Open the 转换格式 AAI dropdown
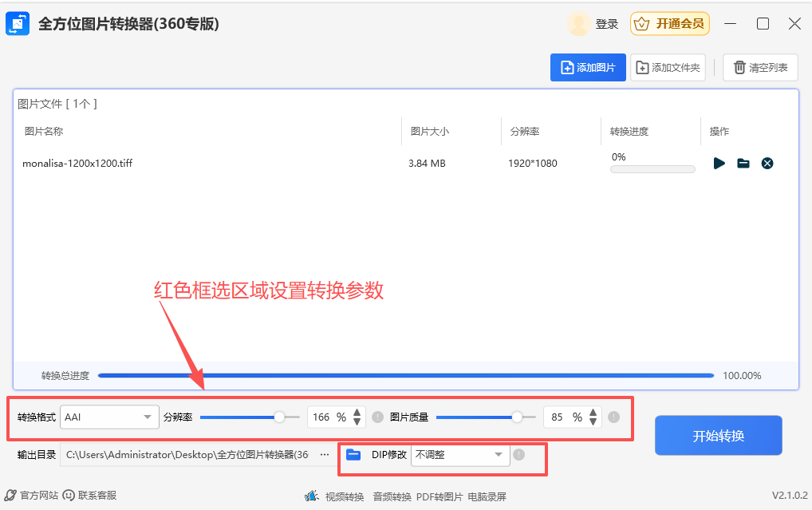Viewport: 812px width, 510px height. (x=109, y=417)
